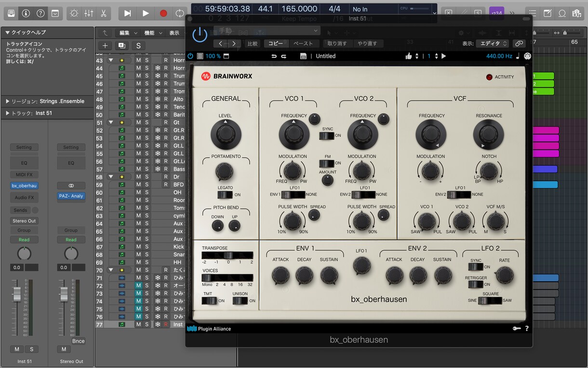Toggle the cycle loop button
The height and width of the screenshot is (368, 588).
[180, 14]
